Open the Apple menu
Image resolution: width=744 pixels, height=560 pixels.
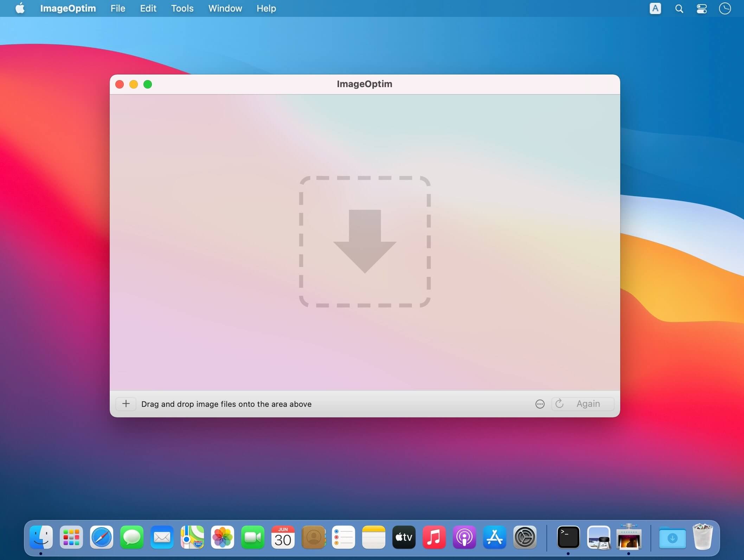tap(20, 8)
